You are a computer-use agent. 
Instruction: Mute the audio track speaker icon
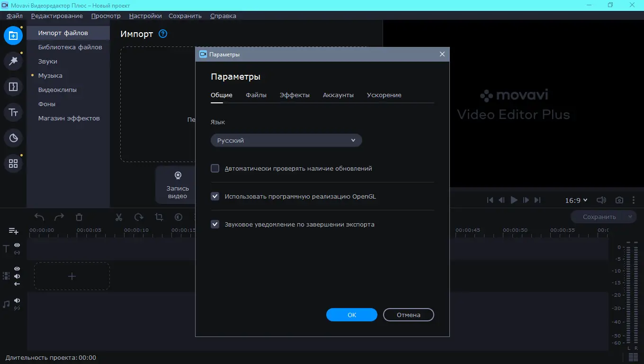coord(17,300)
